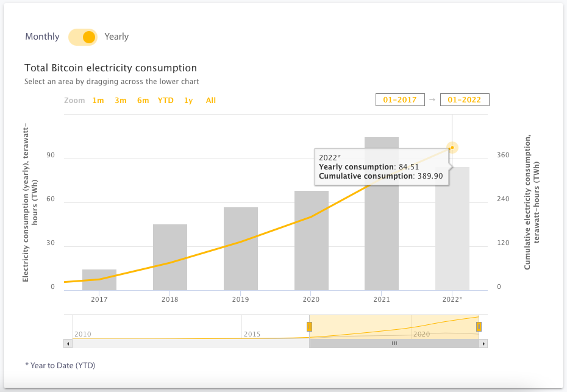Edit the 01-2022 end date field

click(465, 100)
